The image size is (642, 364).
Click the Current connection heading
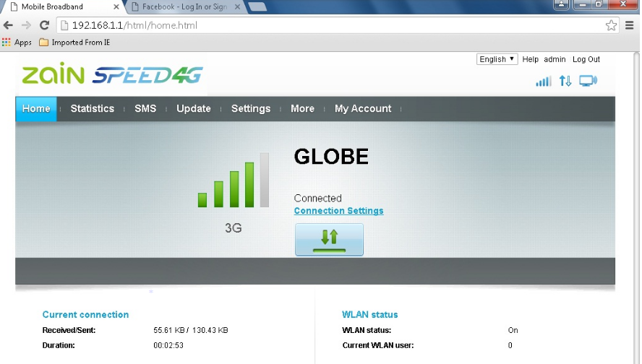point(85,314)
